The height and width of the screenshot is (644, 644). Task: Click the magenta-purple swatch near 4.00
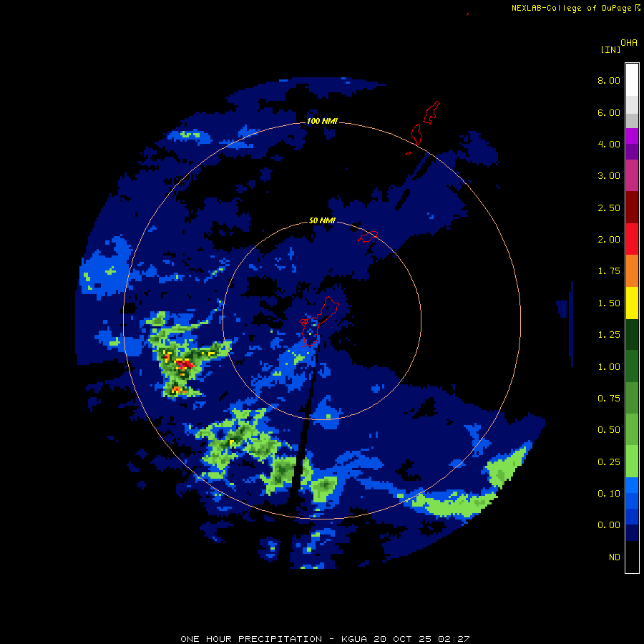tap(632, 136)
